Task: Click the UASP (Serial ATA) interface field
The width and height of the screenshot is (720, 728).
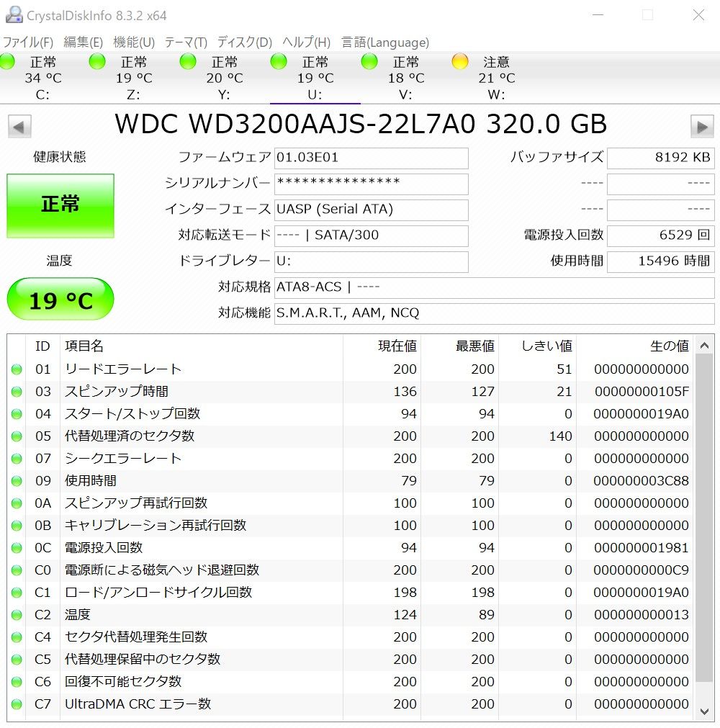Action: click(371, 210)
